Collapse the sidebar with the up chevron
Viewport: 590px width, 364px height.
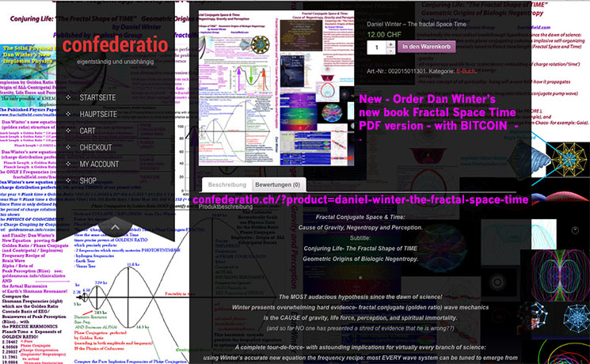pos(115,227)
